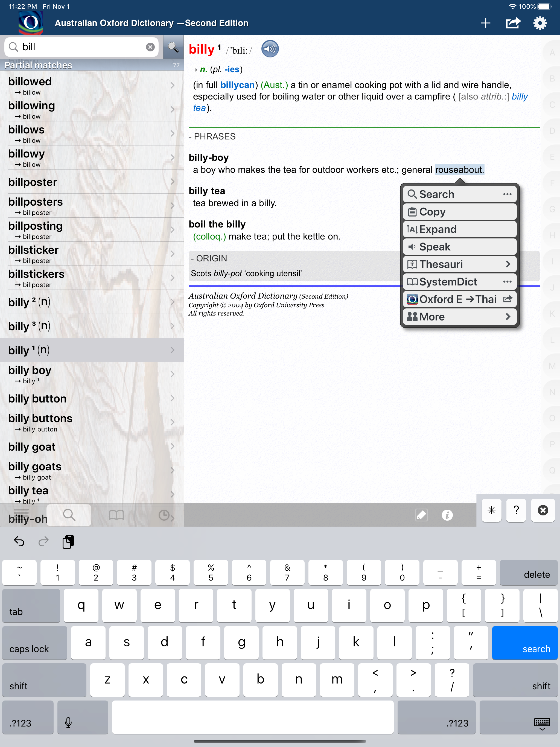Dismiss using the round X key
This screenshot has height=747, width=560.
click(542, 510)
